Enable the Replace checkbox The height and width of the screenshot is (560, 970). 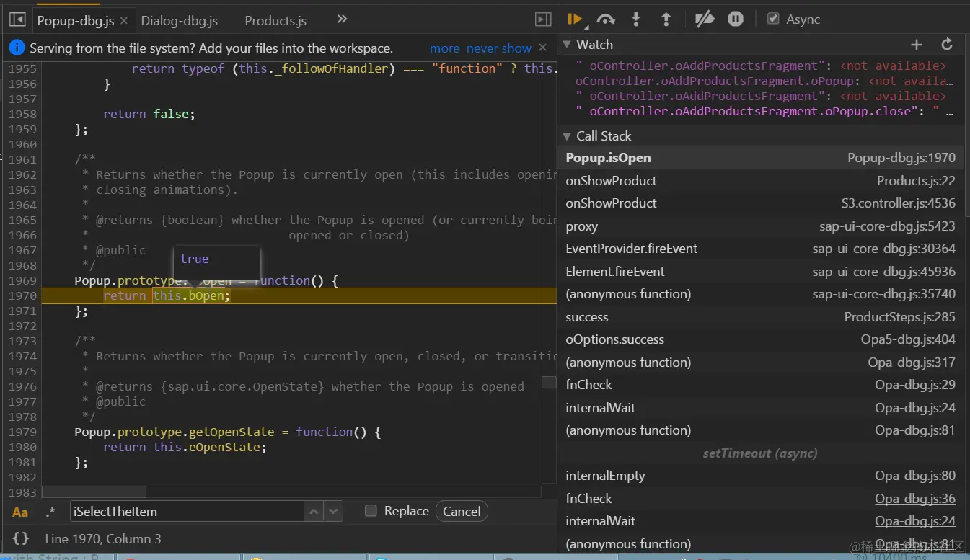(371, 511)
